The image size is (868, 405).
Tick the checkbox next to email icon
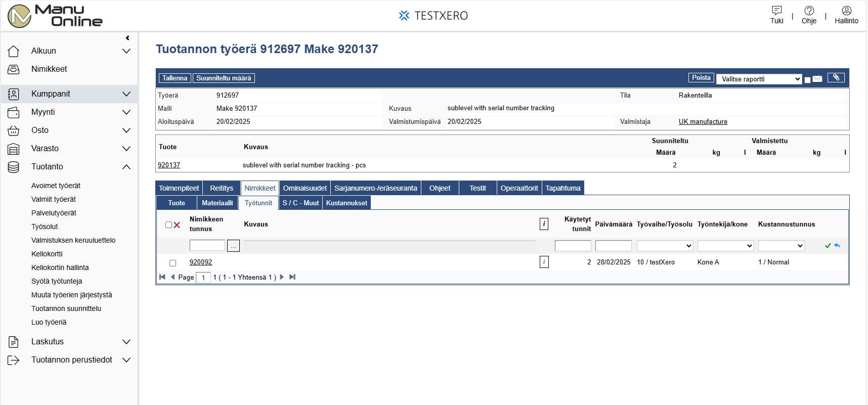click(x=807, y=80)
